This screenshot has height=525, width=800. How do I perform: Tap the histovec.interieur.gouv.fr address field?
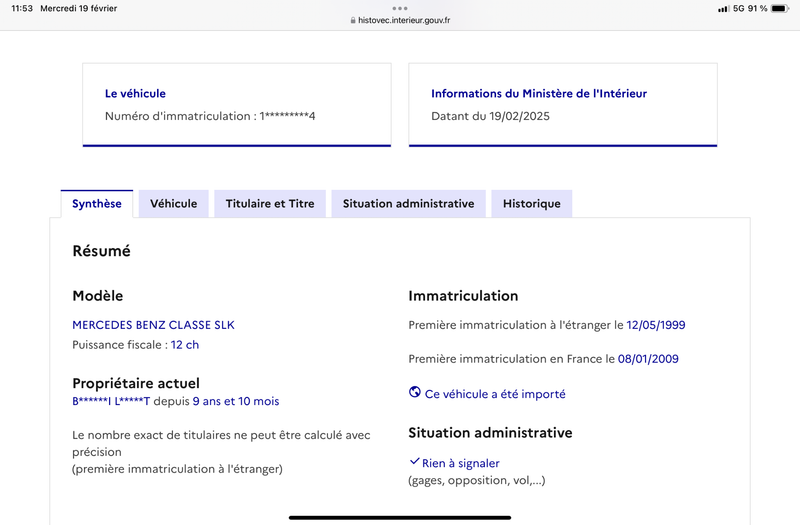pyautogui.click(x=400, y=20)
